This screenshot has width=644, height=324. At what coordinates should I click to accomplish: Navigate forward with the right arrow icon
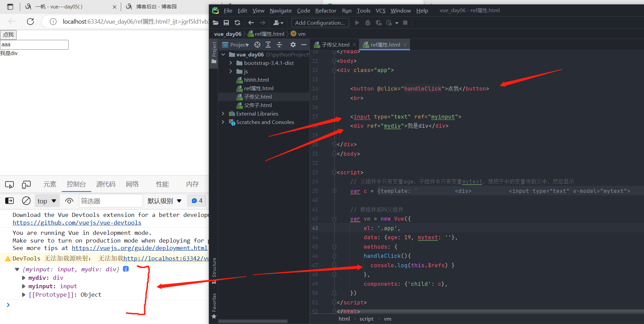[x=262, y=23]
